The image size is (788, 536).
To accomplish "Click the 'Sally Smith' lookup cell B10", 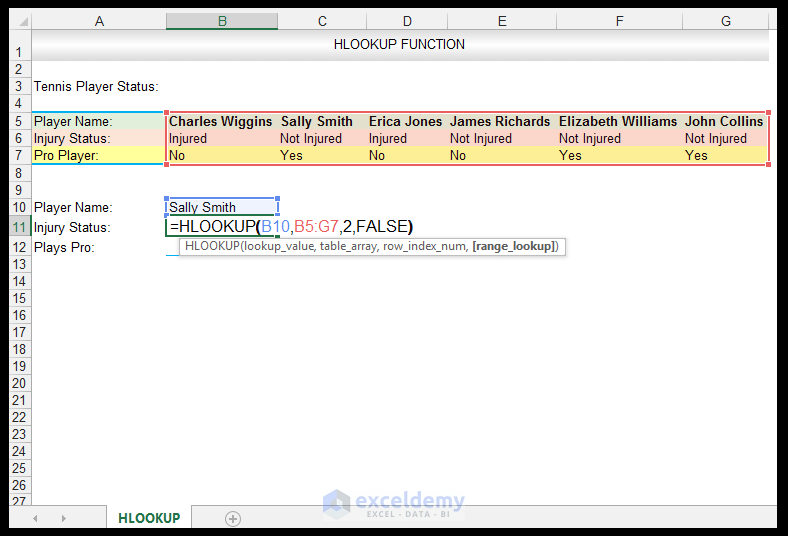I will (222, 207).
